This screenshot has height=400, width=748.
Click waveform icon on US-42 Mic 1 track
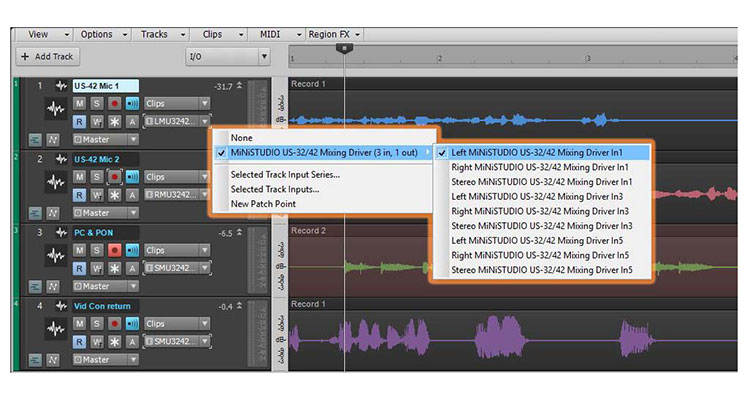point(55,109)
